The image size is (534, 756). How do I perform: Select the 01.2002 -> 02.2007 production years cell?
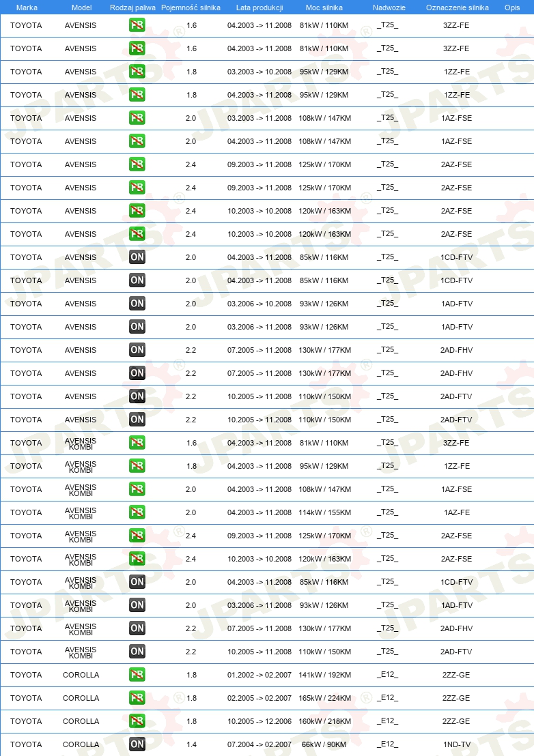pyautogui.click(x=259, y=675)
